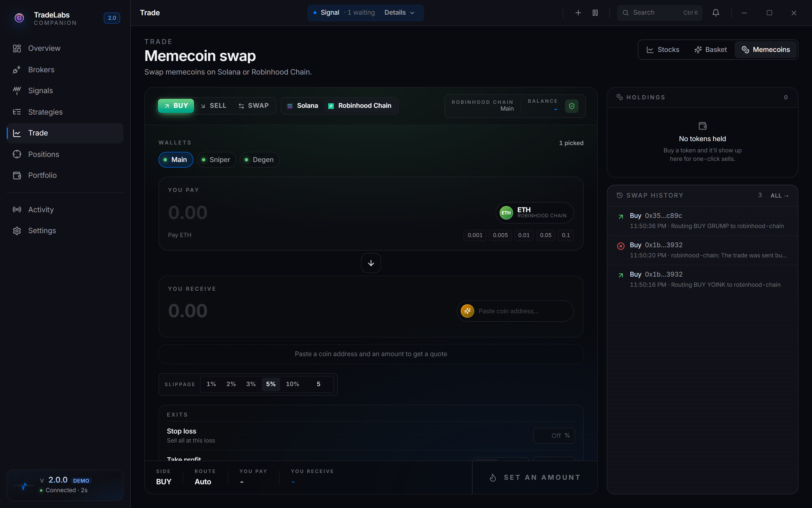
Task: Choose Robinhood Chain network
Action: 360,106
